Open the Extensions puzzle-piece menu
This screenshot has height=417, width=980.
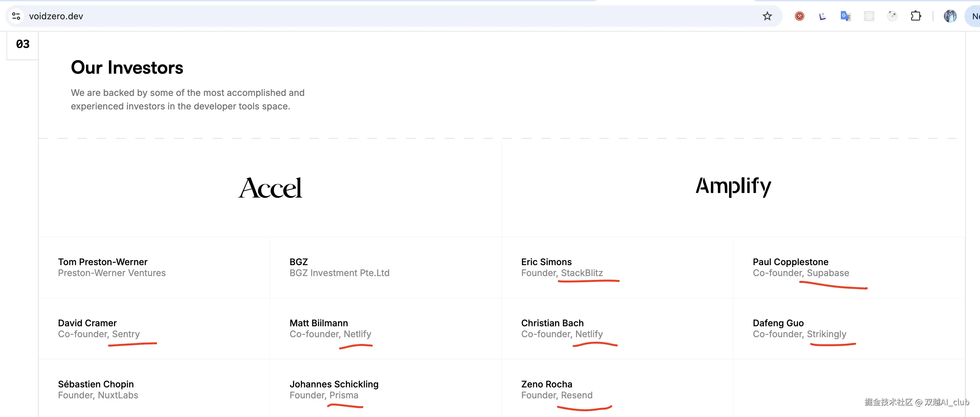click(916, 16)
